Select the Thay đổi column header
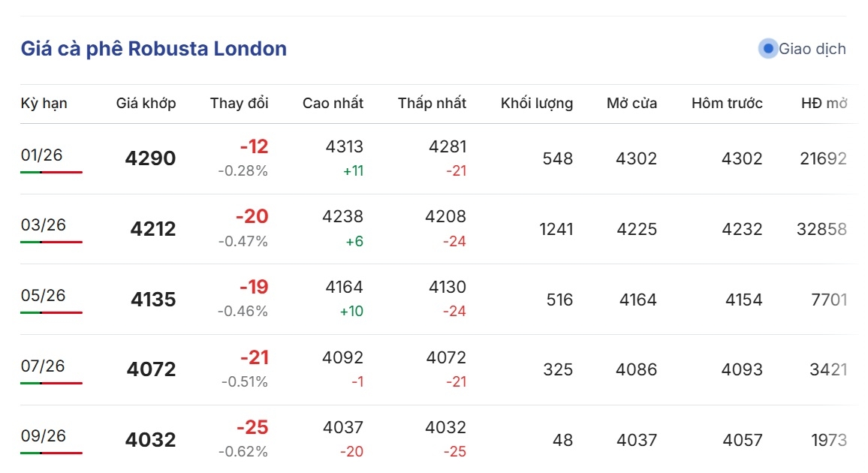The image size is (868, 473). [x=239, y=104]
